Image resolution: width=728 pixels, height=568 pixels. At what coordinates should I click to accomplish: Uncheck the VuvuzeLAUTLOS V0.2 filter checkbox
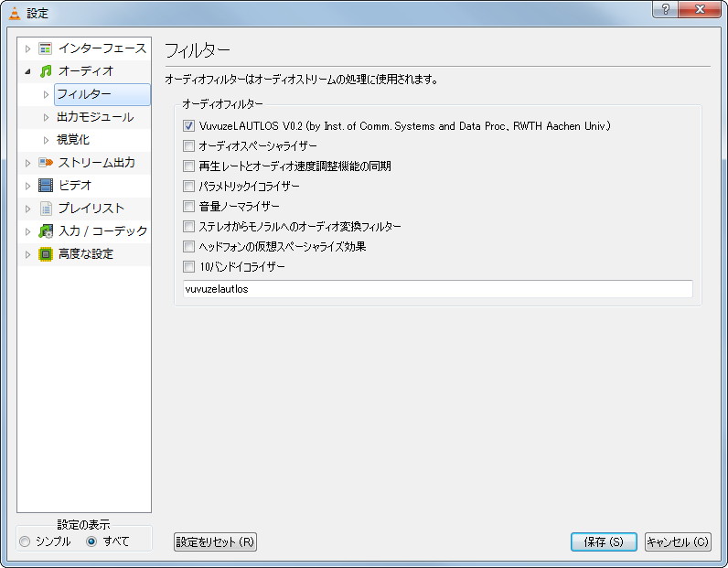click(x=188, y=126)
